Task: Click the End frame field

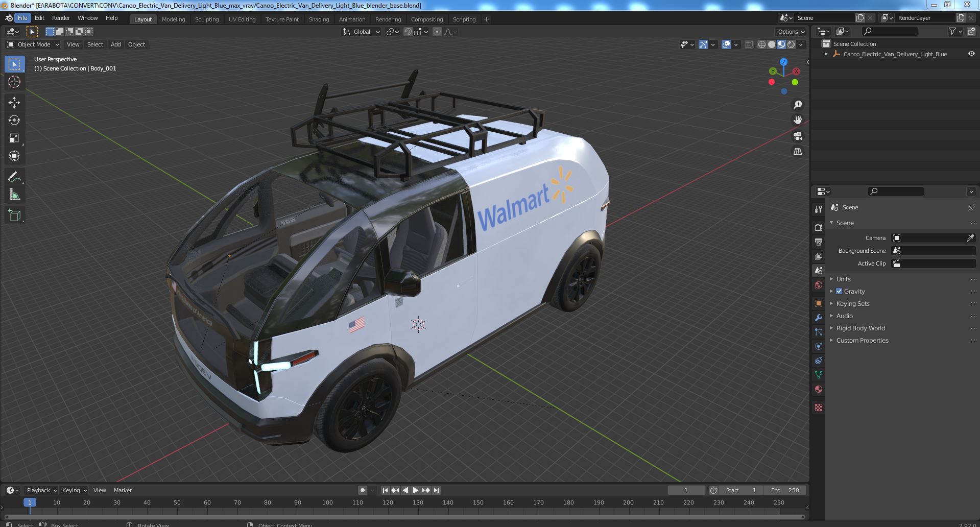Action: tap(785, 490)
